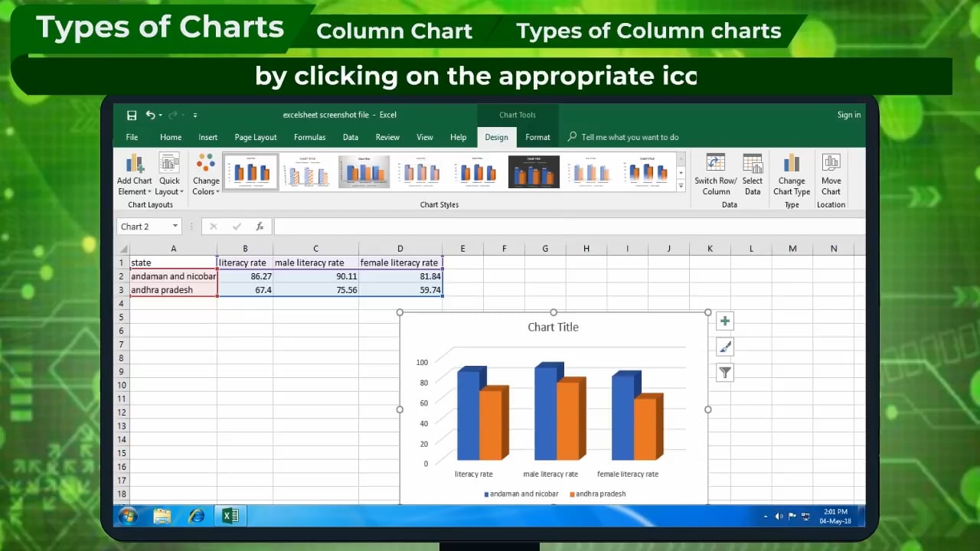Click the formula bar input field
The image size is (980, 551).
point(569,227)
